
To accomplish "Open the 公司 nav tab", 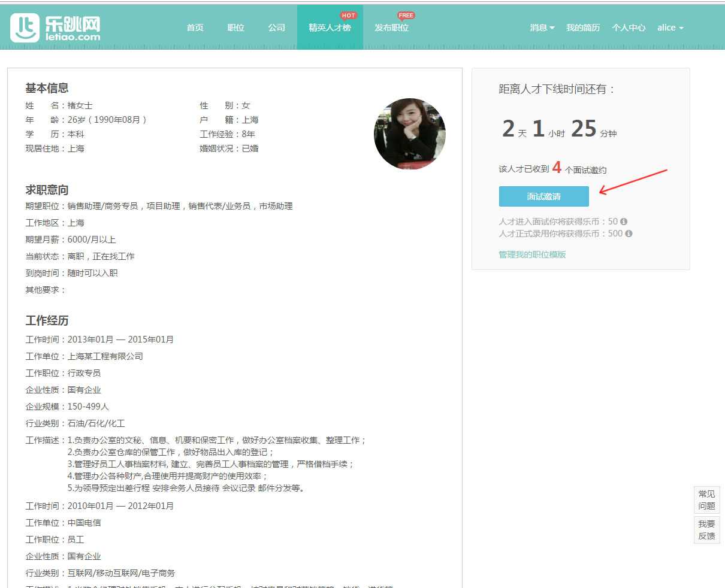I will pyautogui.click(x=276, y=28).
